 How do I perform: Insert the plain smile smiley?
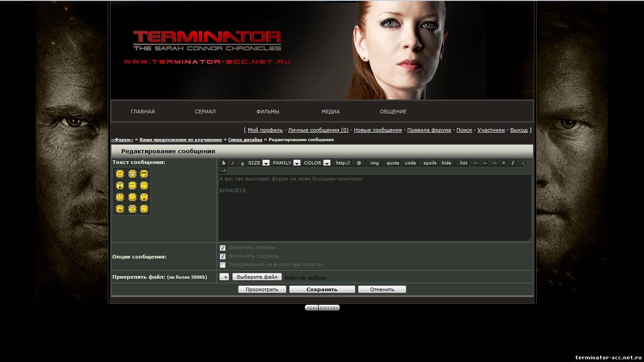[132, 197]
